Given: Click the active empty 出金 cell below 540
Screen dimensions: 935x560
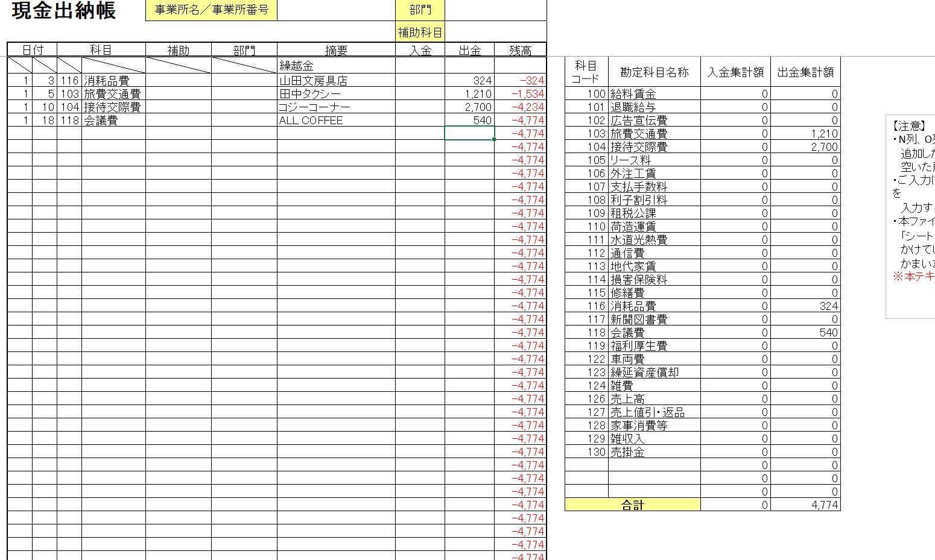Looking at the screenshot, I should coord(469,133).
